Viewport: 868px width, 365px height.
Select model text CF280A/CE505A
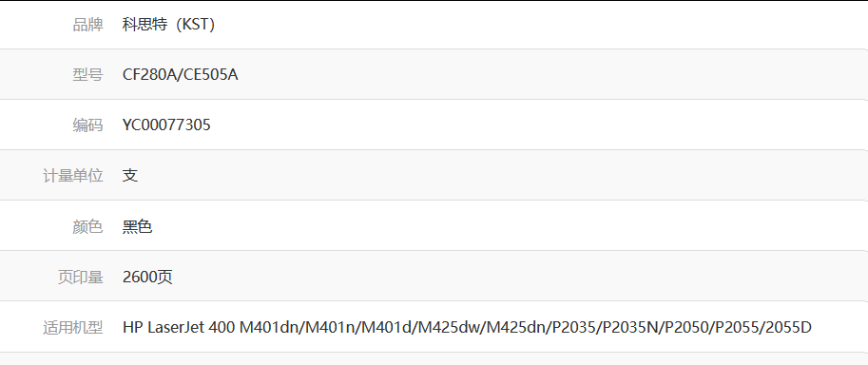pyautogui.click(x=181, y=75)
